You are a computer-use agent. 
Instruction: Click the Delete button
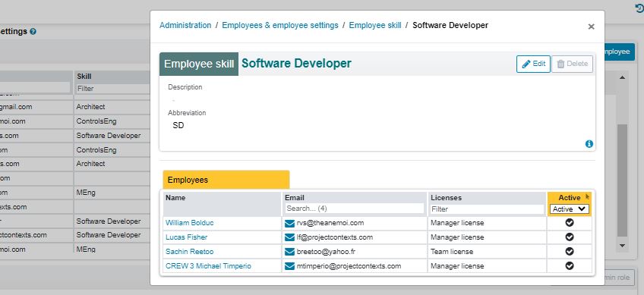coord(572,64)
